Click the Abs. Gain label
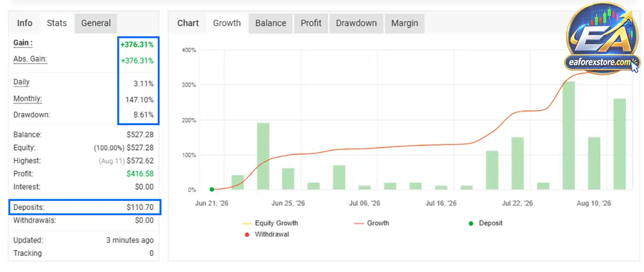Viewport: 644px width, 272px height. tap(30, 59)
